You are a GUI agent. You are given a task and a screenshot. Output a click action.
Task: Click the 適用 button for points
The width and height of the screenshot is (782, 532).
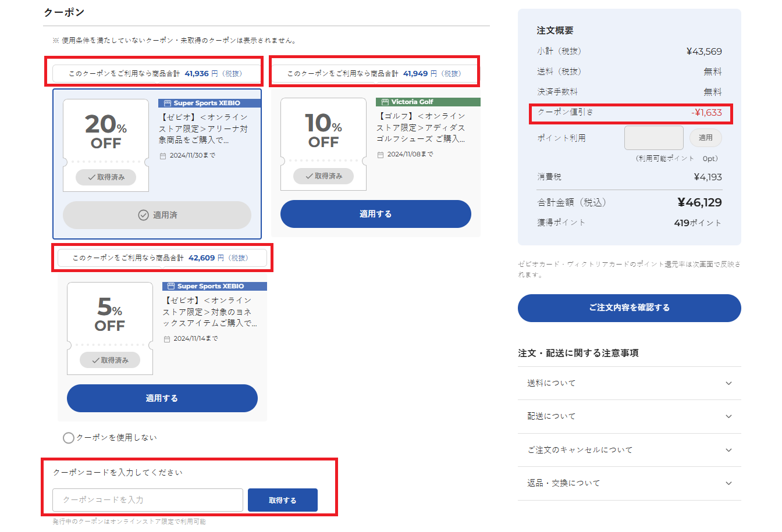click(706, 138)
